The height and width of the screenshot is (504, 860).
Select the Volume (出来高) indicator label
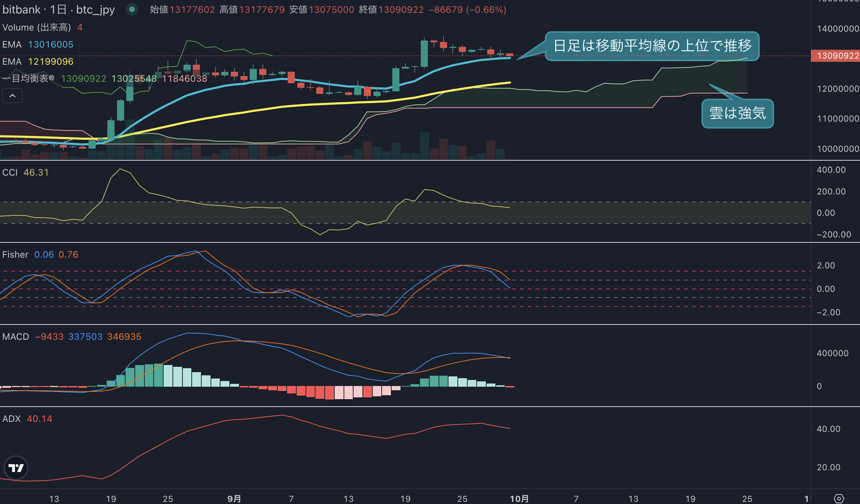37,27
